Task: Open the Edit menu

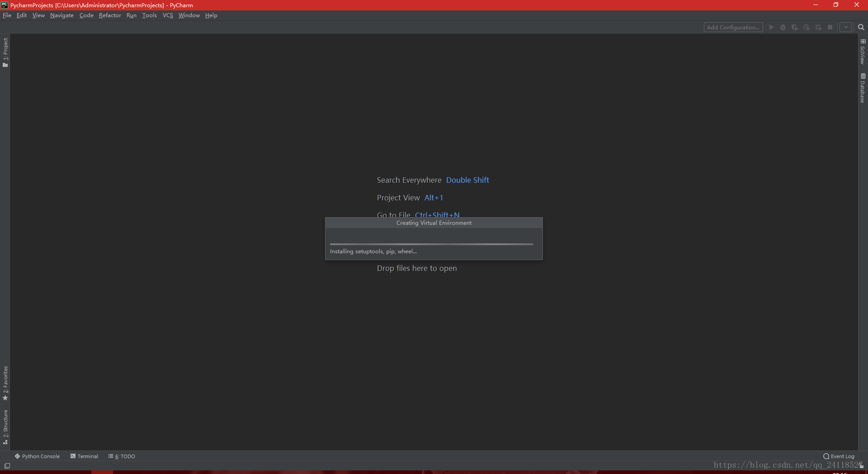Action: pos(22,15)
